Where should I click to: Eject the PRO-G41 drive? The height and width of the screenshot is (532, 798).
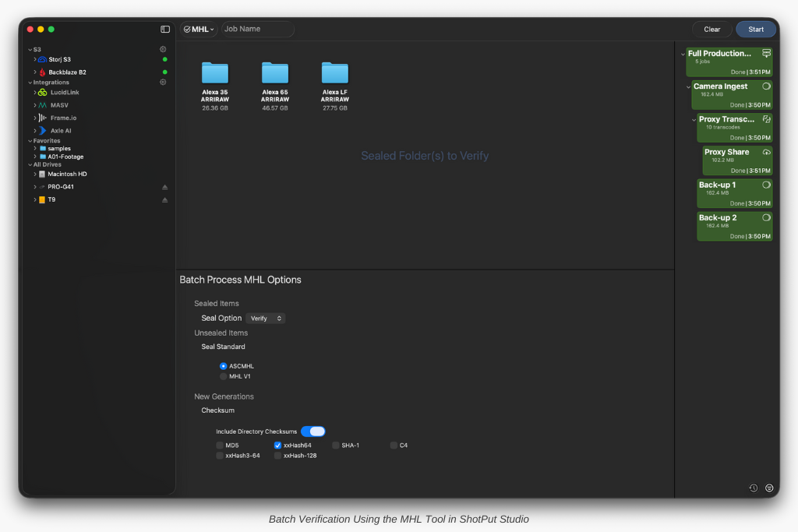[164, 187]
